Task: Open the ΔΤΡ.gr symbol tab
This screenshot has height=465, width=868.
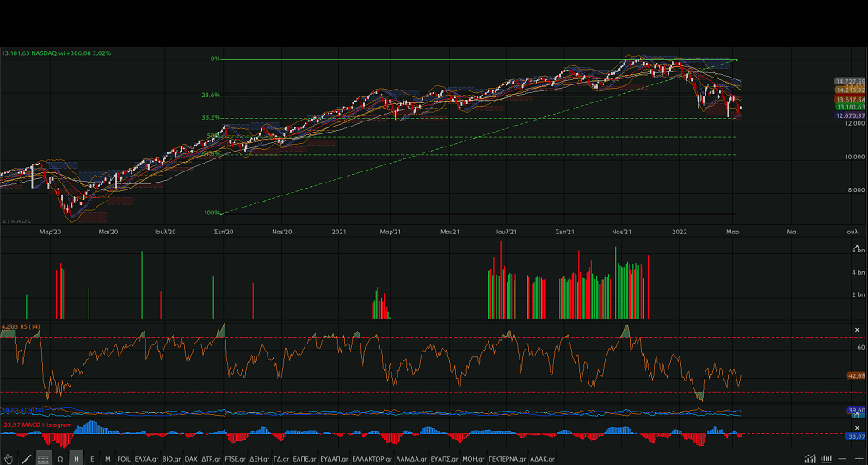Action: tap(211, 459)
